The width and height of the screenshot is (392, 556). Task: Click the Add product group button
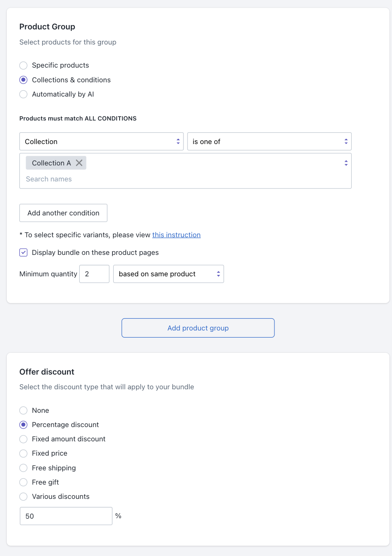coord(198,328)
